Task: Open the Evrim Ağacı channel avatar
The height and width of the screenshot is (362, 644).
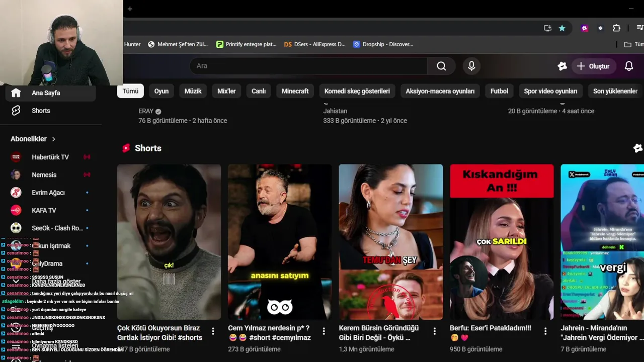Action: point(16,193)
